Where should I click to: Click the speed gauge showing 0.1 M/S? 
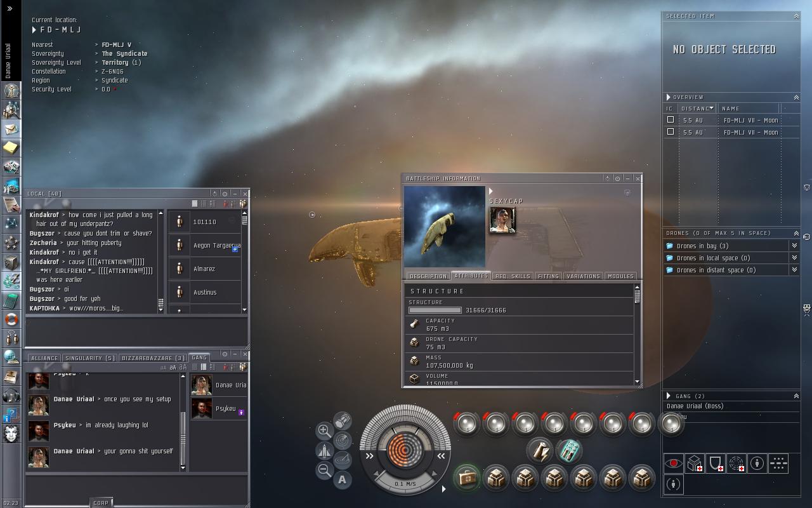[x=405, y=484]
